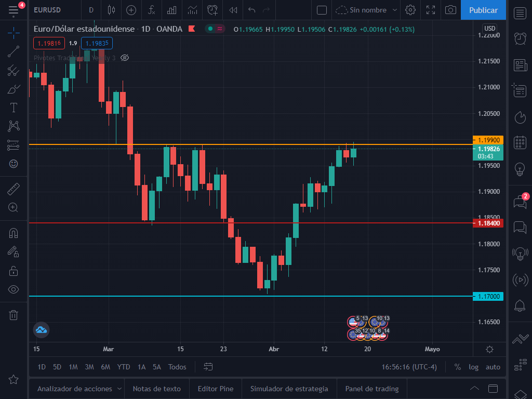Open the Editor Pine tab

pos(216,389)
